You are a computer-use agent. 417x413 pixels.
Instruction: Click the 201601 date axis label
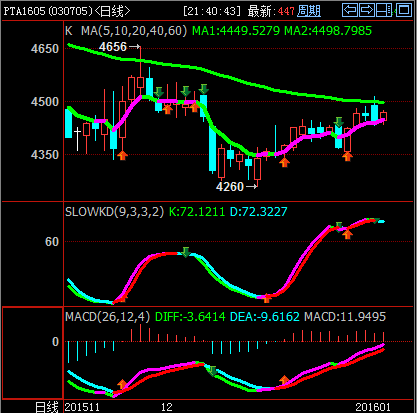click(373, 407)
